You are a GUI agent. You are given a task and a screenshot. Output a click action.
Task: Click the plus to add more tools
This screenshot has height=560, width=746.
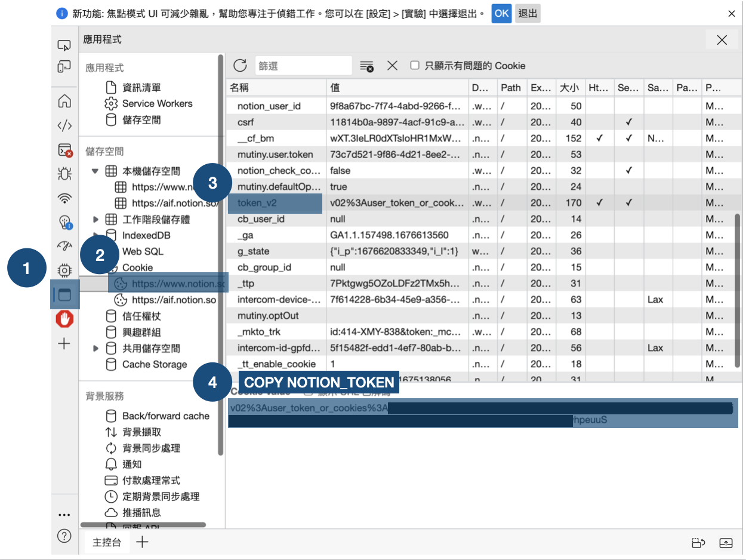tap(64, 343)
